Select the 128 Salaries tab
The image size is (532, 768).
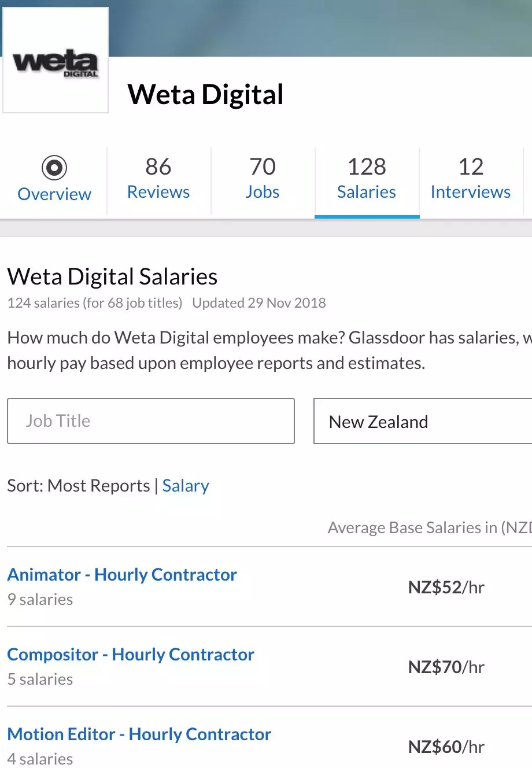[x=367, y=179]
